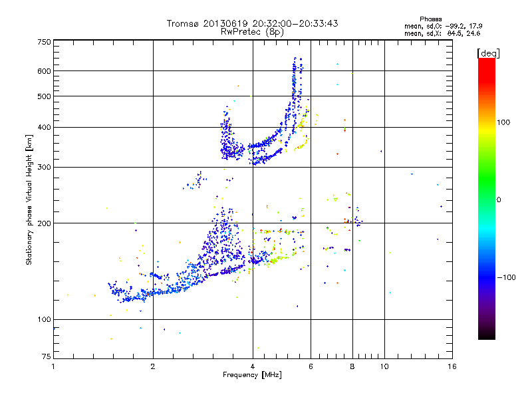Click the x-axis label "10"

(x=384, y=366)
